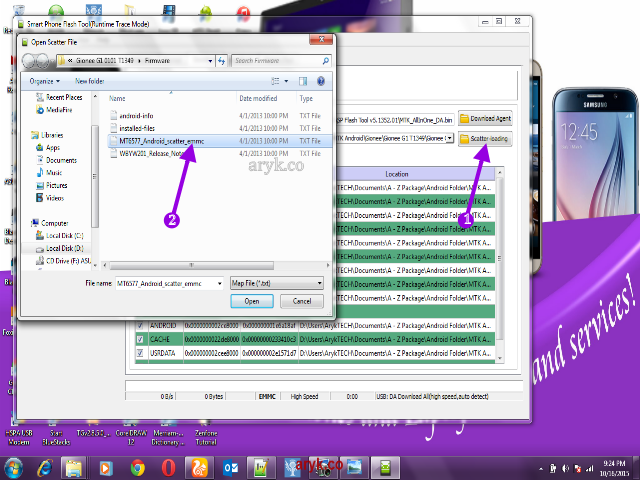Change the file view layout icon

276,81
